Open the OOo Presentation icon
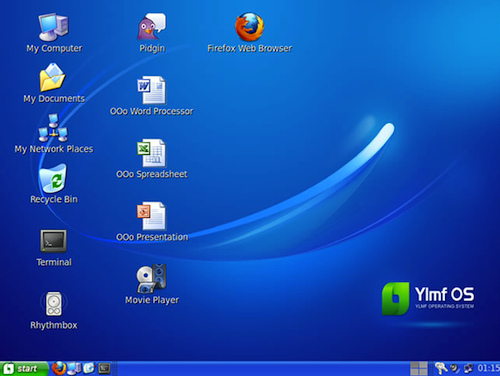This screenshot has height=376, width=500. coord(151,216)
